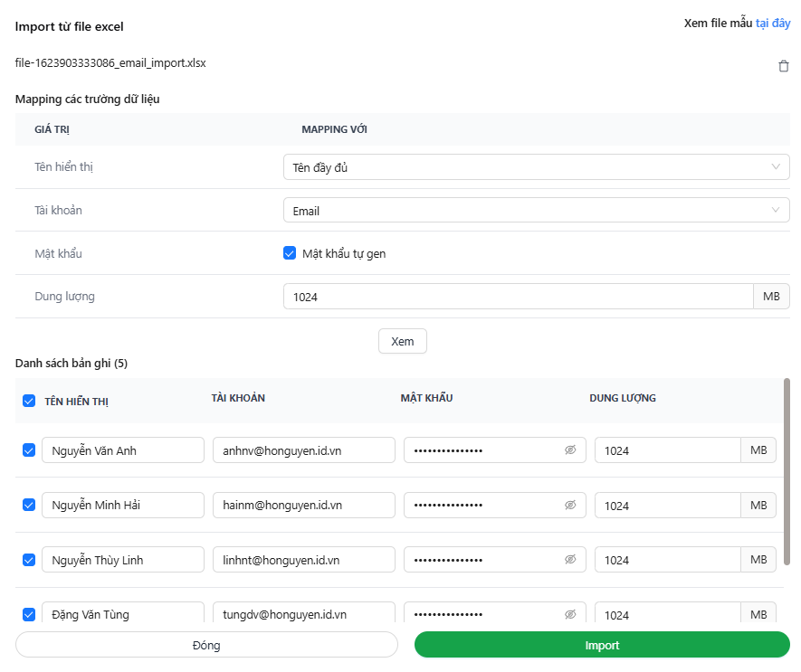Click the GIÁ TRỊ column header
The height and width of the screenshot is (672, 801).
pyautogui.click(x=52, y=129)
